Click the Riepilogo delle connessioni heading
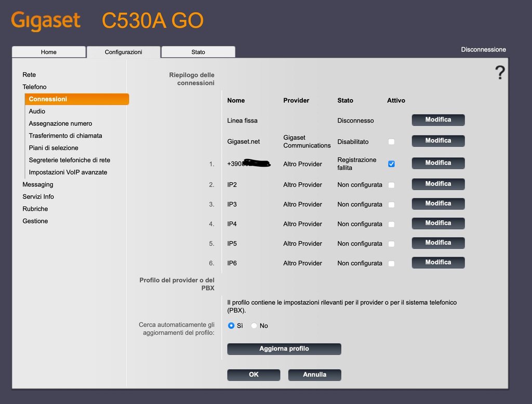This screenshot has height=404, width=532. point(192,79)
